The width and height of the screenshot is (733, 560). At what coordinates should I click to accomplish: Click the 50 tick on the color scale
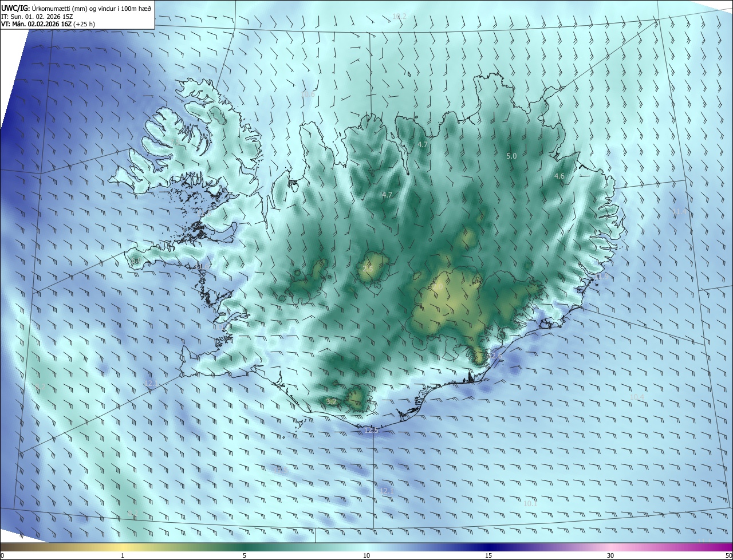click(x=728, y=555)
